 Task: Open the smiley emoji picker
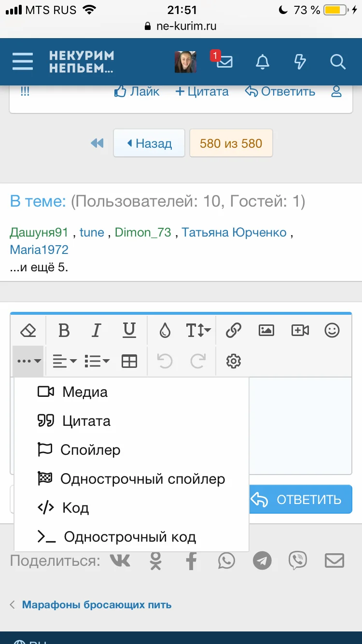(x=332, y=331)
